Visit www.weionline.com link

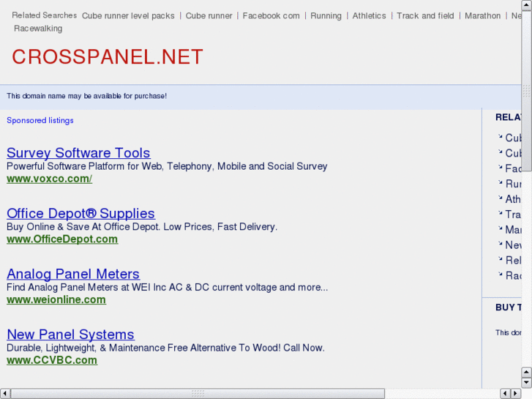[x=56, y=300]
